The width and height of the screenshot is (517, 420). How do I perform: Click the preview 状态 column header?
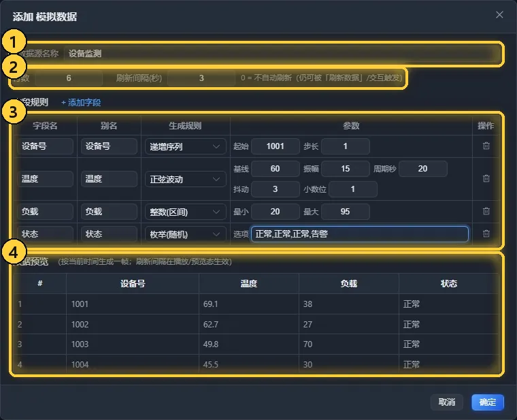click(449, 283)
